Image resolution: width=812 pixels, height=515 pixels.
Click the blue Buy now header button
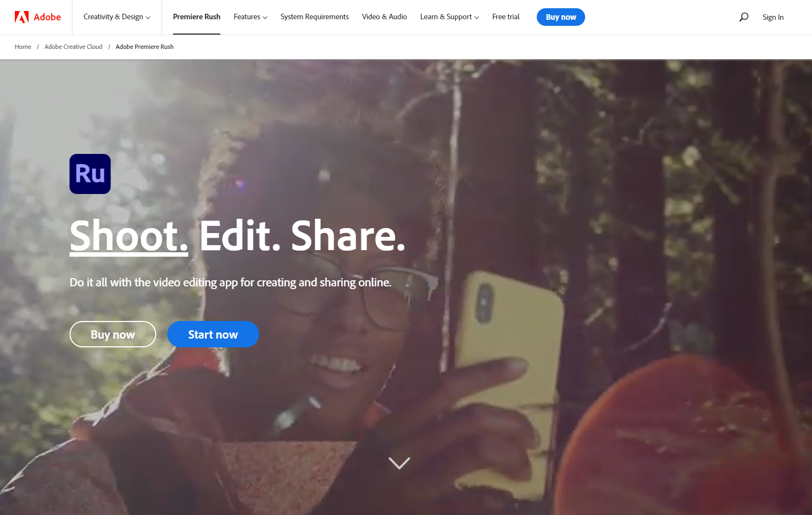(561, 17)
